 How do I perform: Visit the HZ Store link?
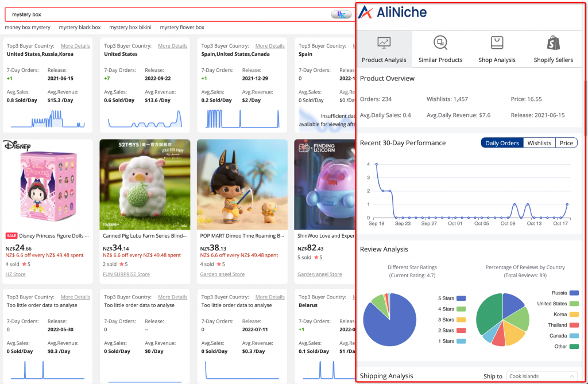(x=16, y=274)
